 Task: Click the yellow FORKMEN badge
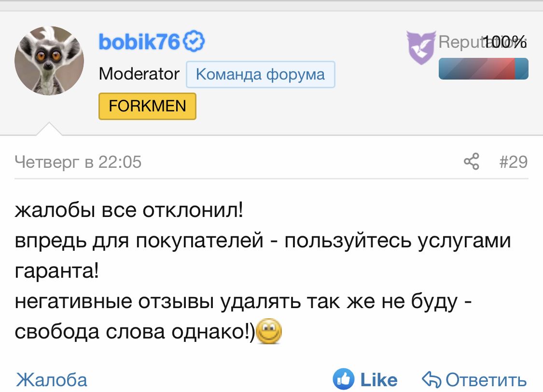tap(147, 106)
